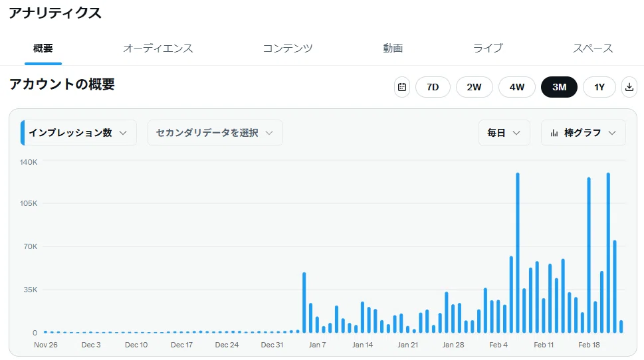Click the 35K y-axis label
The image size is (644, 360).
pos(31,290)
